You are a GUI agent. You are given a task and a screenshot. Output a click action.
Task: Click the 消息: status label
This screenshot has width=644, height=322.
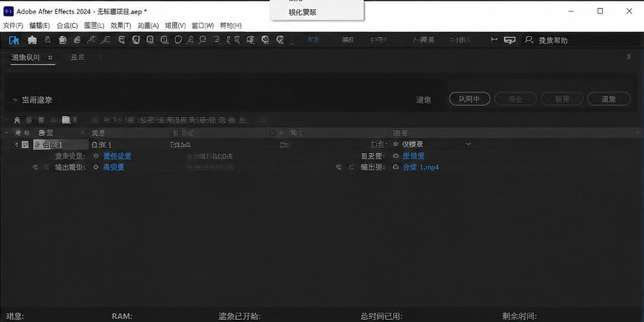[x=15, y=316]
